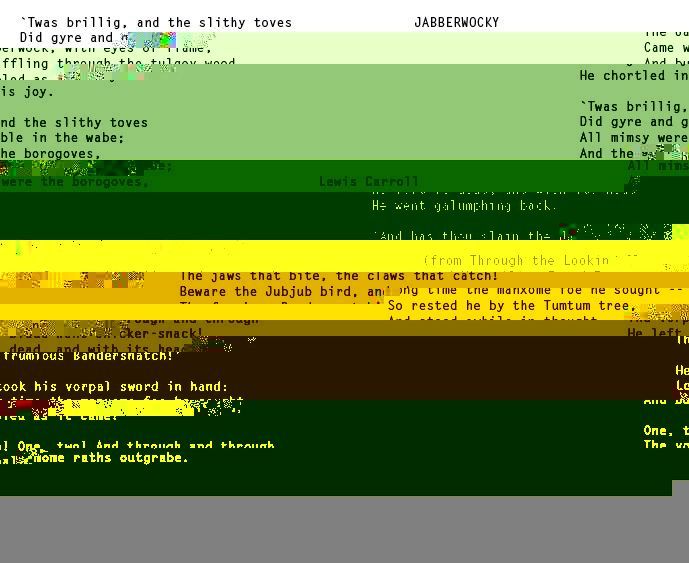Click the JABBERWOCKY title text

(456, 22)
